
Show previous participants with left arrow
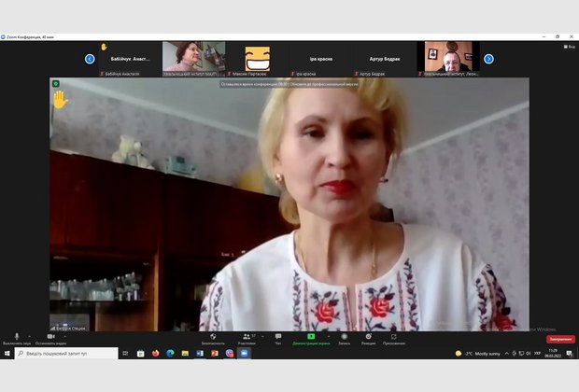coord(90,59)
